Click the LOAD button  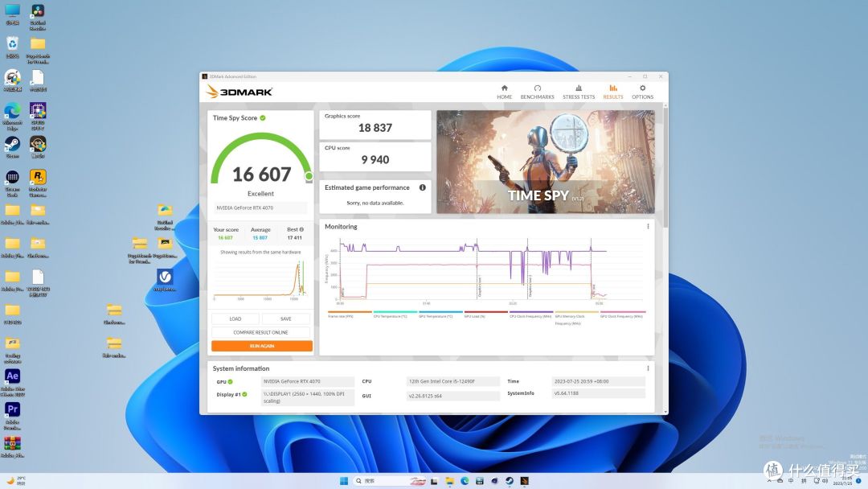coord(235,319)
